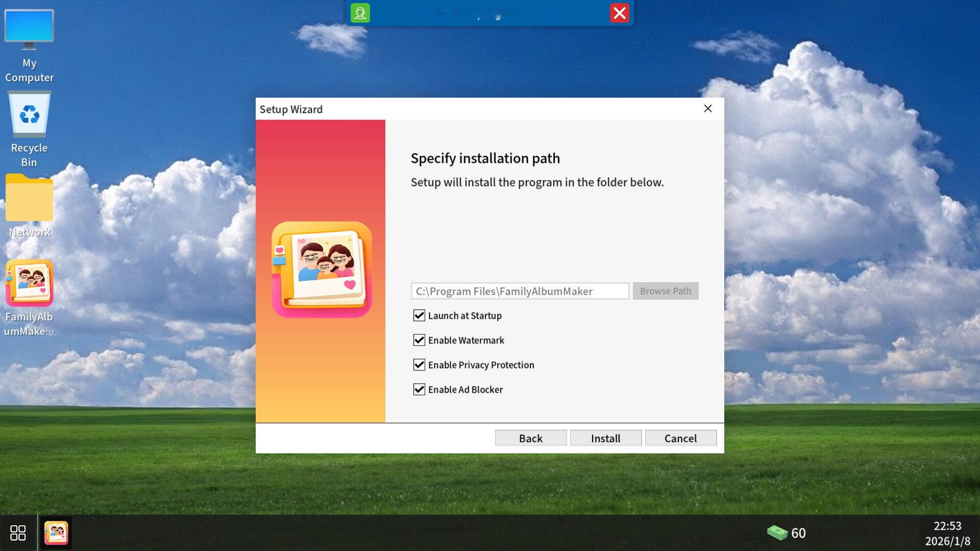Open the Network folder icon
This screenshot has width=980, height=551.
pos(29,204)
